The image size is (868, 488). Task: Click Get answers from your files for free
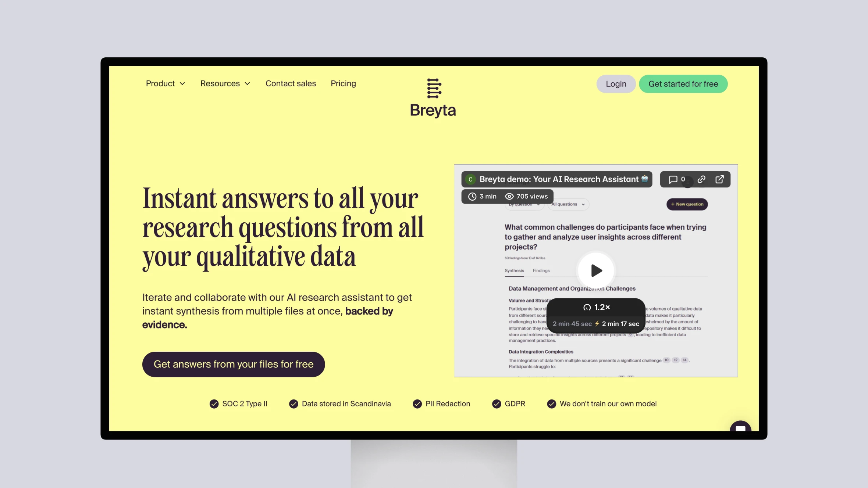233,364
